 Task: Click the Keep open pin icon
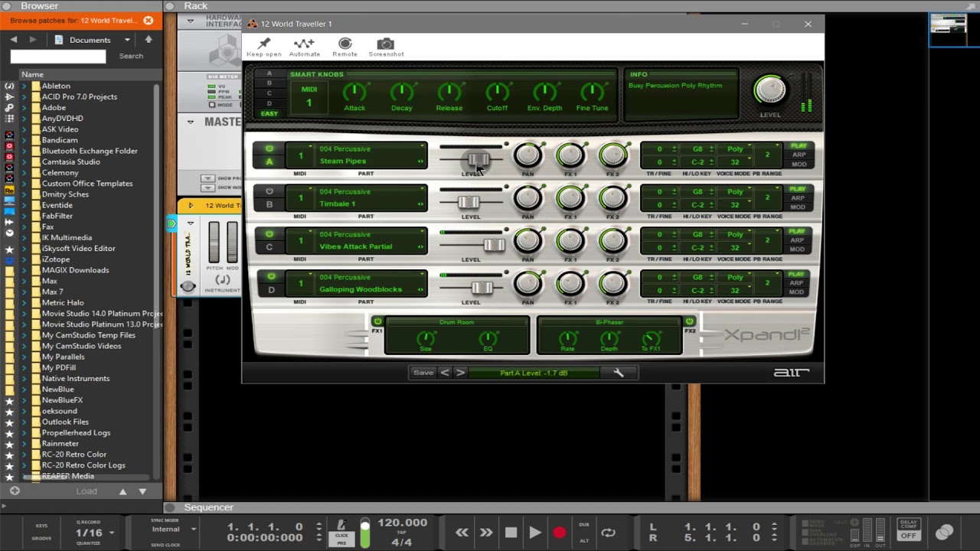pos(264,44)
